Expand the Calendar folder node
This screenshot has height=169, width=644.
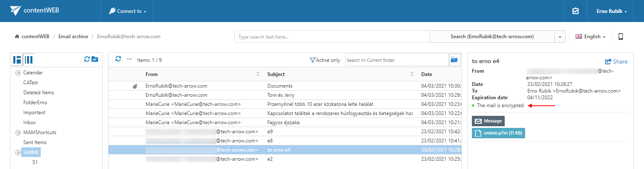click(x=18, y=73)
